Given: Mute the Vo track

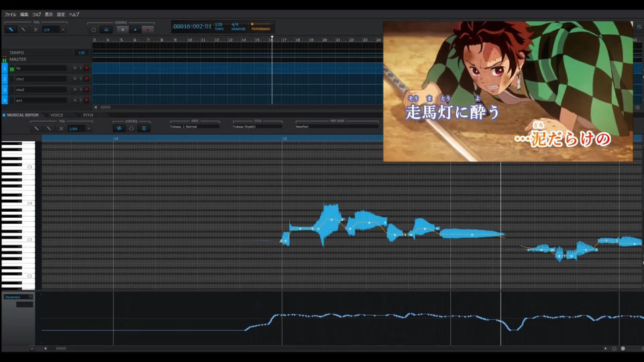Looking at the screenshot, I should click(74, 68).
